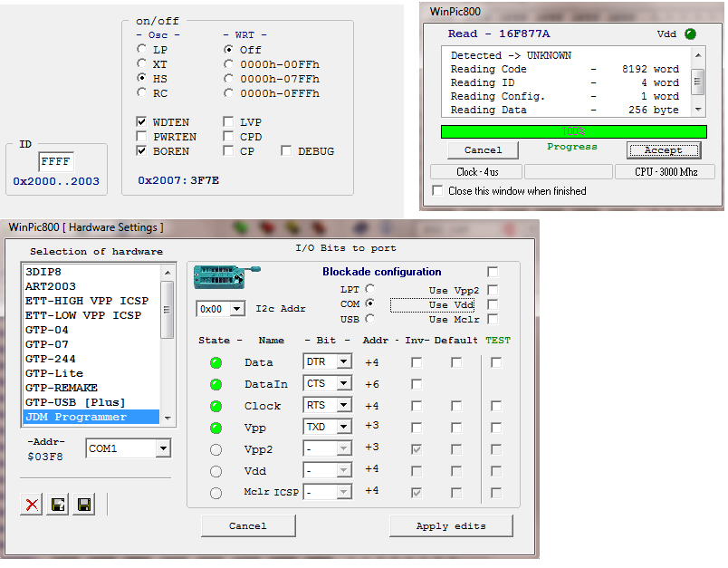Image resolution: width=728 pixels, height=568 pixels.
Task: Set WRT protection to 0000h-00FFh
Action: click(228, 64)
